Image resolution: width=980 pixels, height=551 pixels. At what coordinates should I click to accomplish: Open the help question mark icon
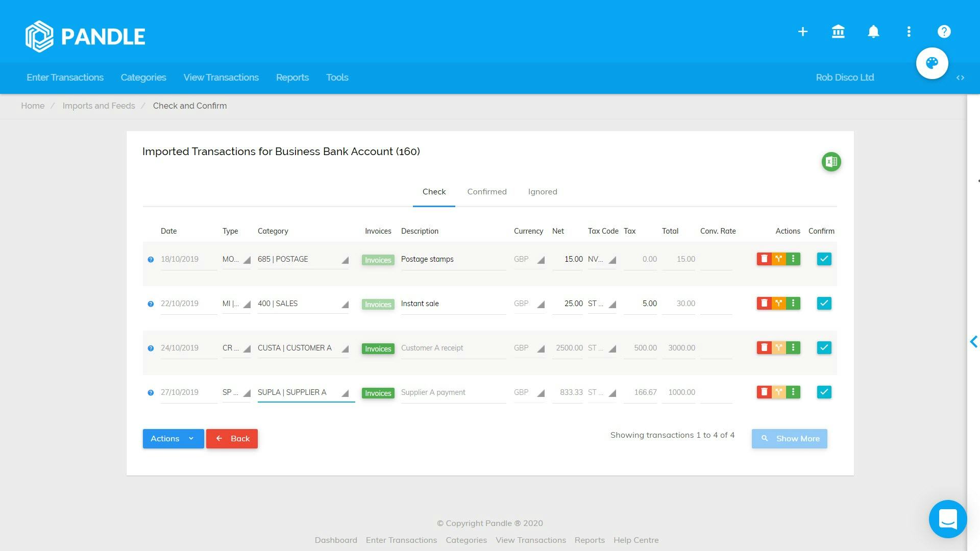click(944, 32)
